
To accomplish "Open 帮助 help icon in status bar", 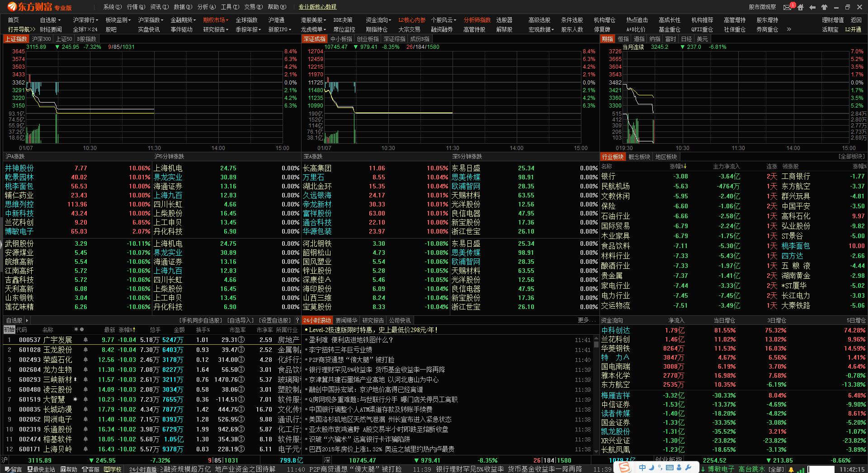I will pos(63,469).
